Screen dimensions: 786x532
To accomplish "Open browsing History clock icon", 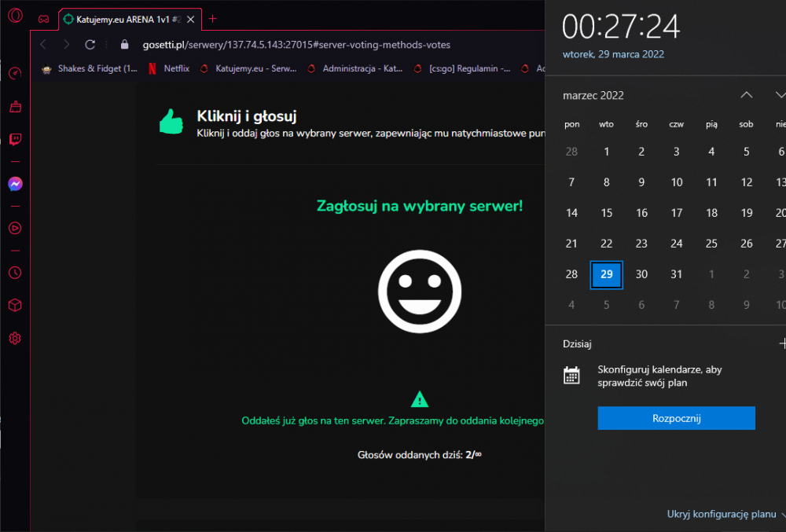I will coord(15,273).
